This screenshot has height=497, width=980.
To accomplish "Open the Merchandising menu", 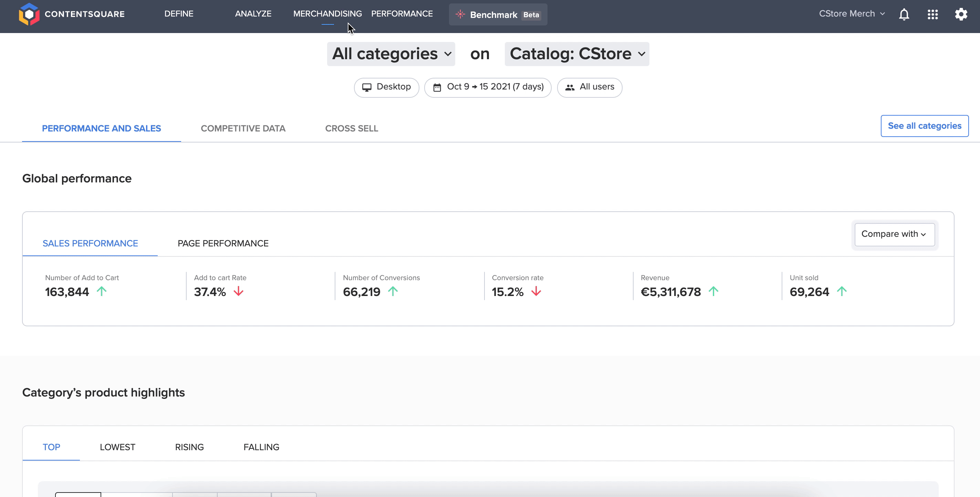I will (327, 14).
